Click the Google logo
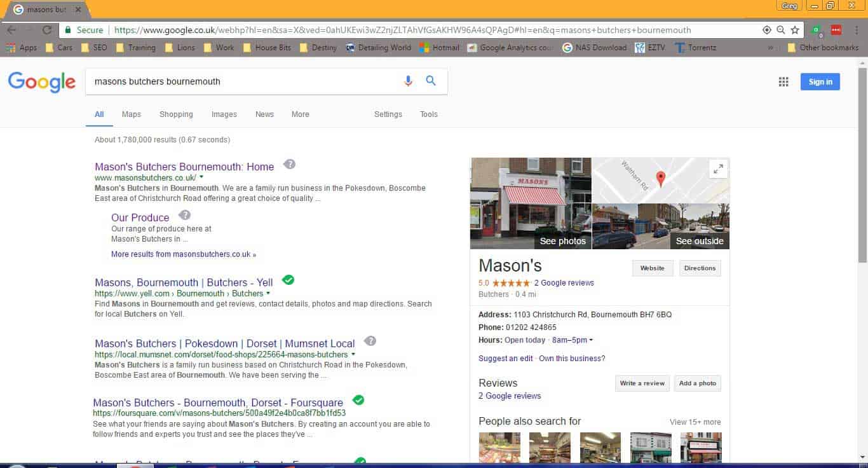This screenshot has height=468, width=868. point(42,82)
